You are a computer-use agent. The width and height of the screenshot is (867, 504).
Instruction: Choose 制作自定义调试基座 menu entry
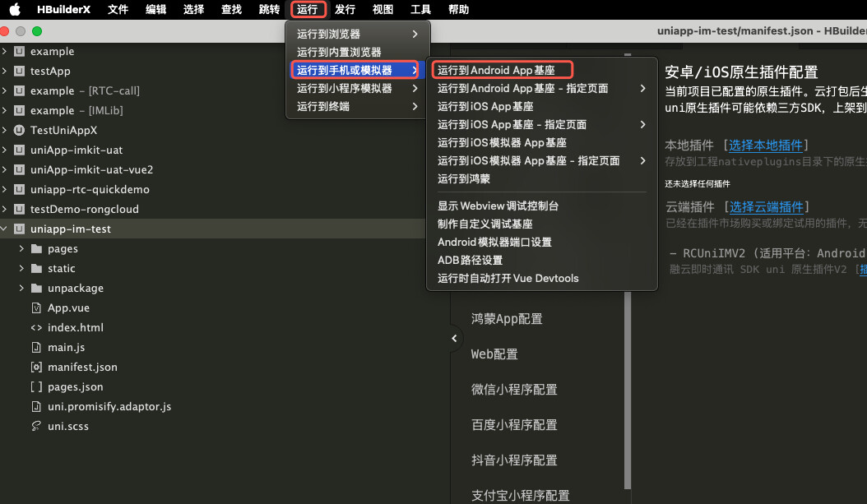(484, 224)
